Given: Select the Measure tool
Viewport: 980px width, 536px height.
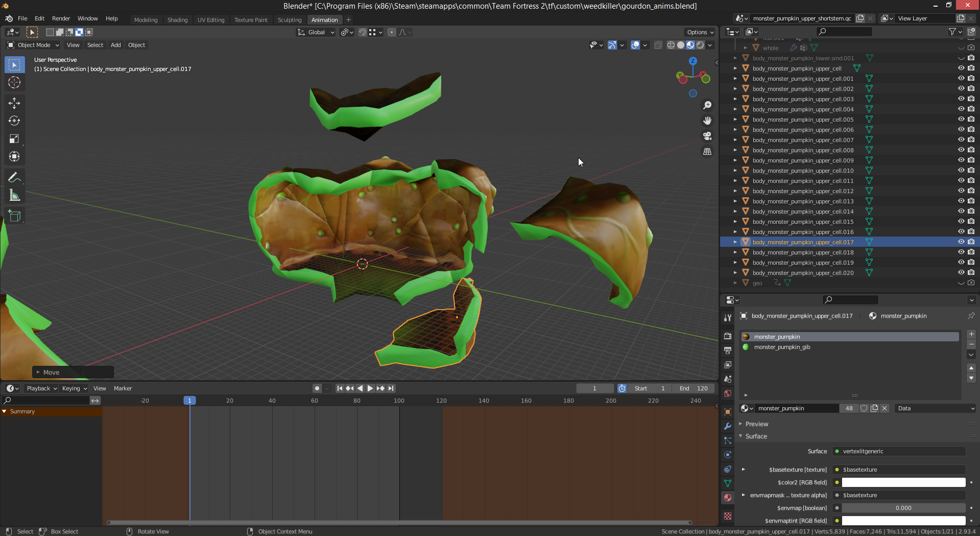Looking at the screenshot, I should click(14, 196).
